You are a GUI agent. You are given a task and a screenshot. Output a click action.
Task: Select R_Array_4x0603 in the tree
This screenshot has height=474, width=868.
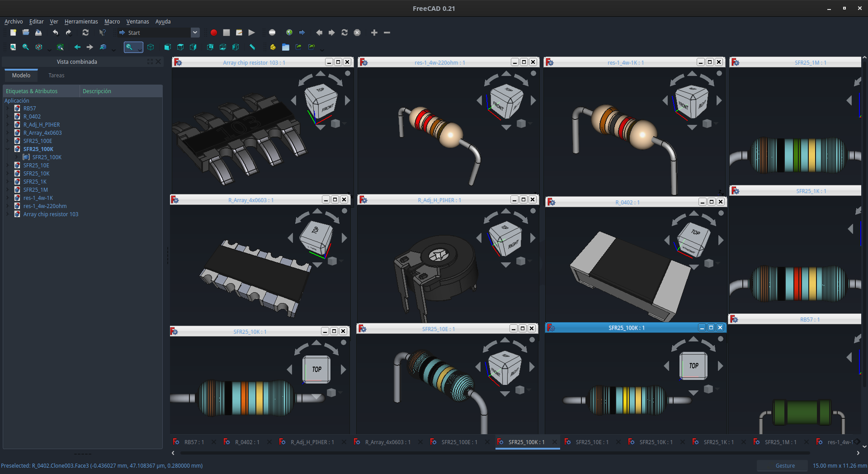(42, 133)
